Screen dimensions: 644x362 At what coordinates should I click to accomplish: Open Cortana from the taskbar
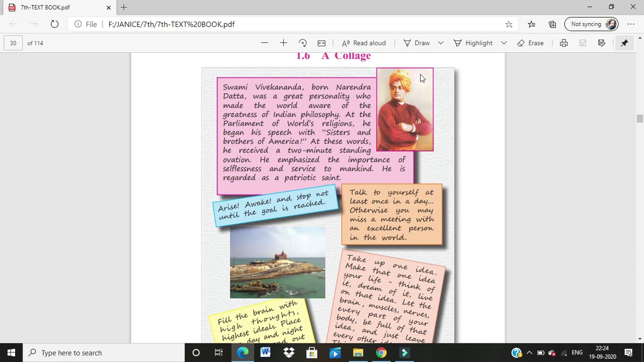pyautogui.click(x=196, y=353)
